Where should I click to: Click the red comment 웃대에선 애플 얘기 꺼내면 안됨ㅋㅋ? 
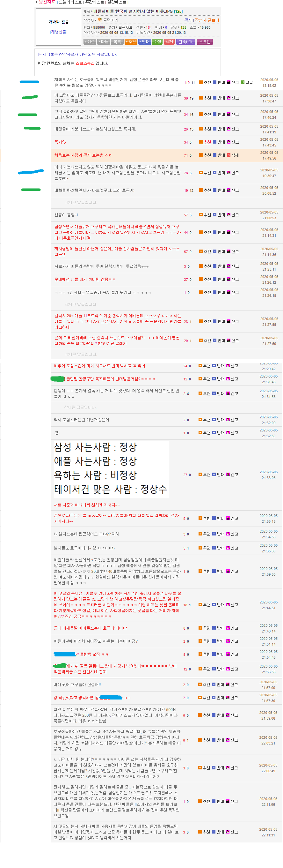coord(85,280)
